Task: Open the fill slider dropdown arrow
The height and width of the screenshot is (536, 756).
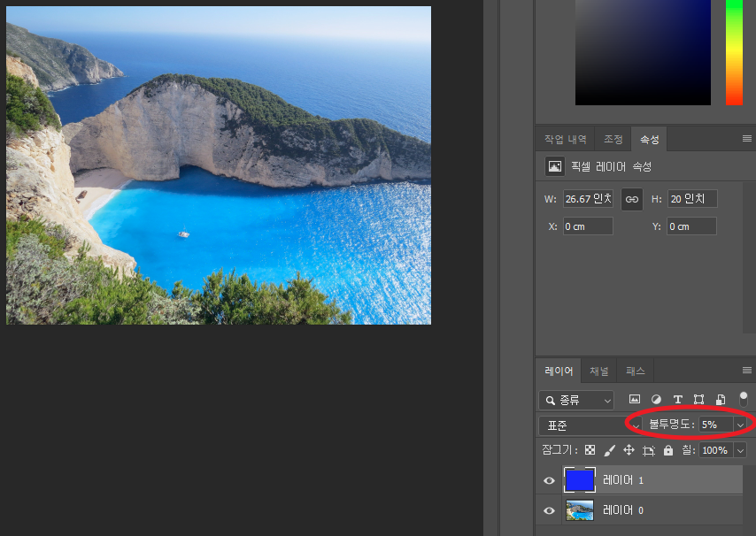Action: click(740, 450)
